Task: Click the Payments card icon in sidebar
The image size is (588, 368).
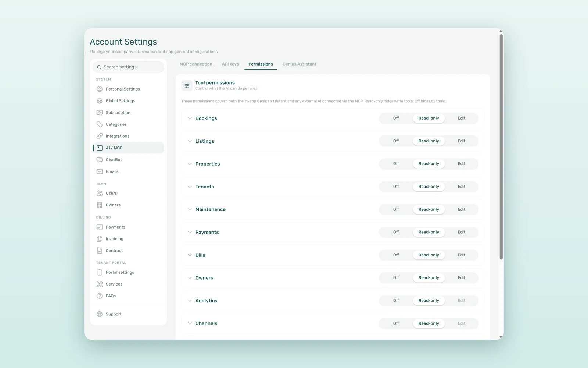Action: pos(100,227)
